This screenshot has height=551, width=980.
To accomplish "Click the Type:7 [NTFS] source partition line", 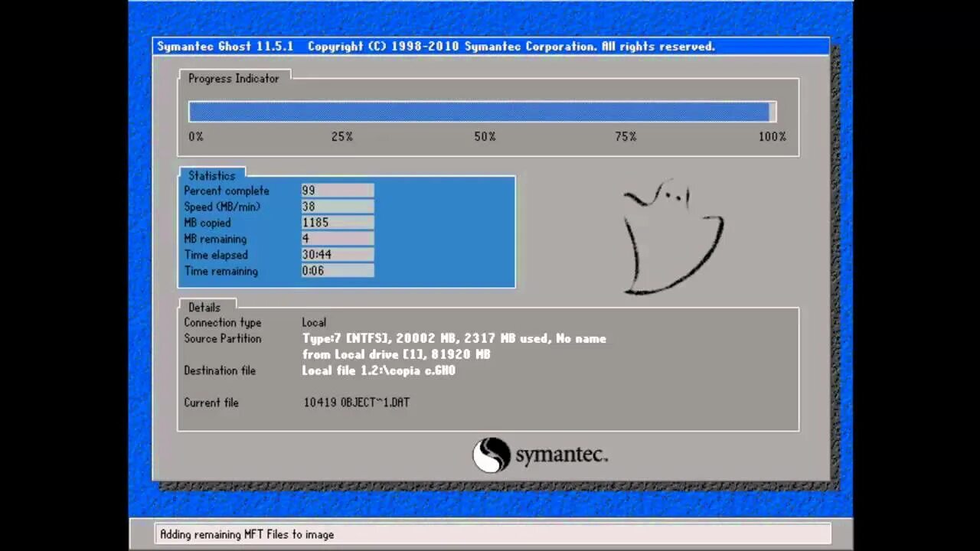I will pos(454,338).
